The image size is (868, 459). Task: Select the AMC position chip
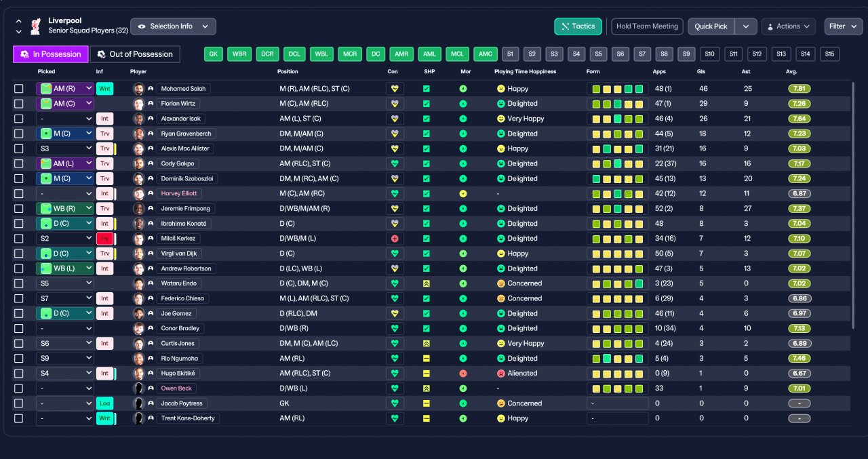point(485,54)
